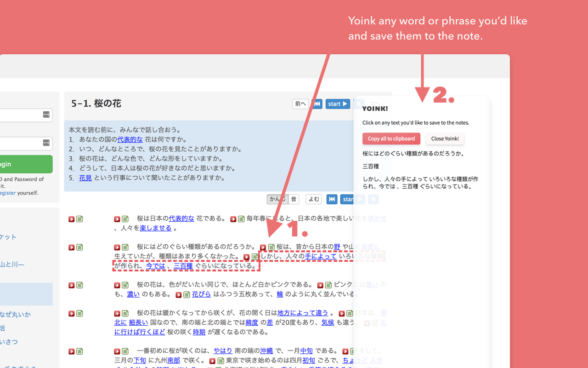Toggle the 音 sound option
The width and height of the screenshot is (588, 368).
click(x=293, y=199)
